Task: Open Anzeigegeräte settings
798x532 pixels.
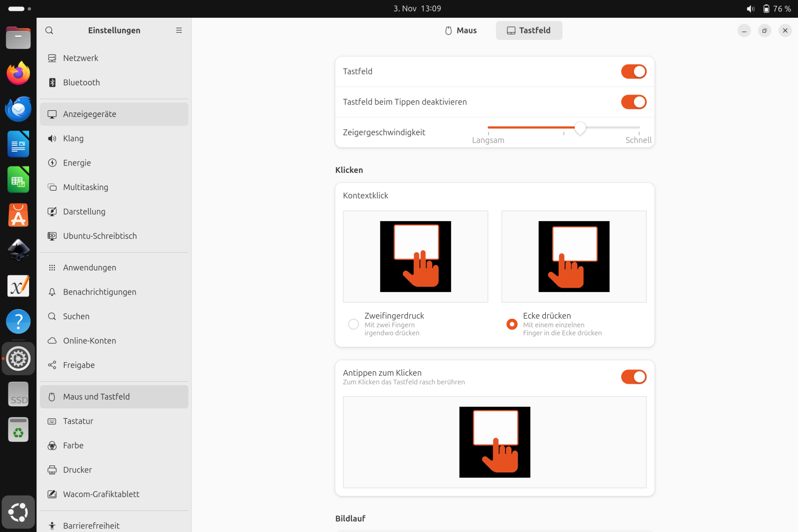Action: click(114, 114)
